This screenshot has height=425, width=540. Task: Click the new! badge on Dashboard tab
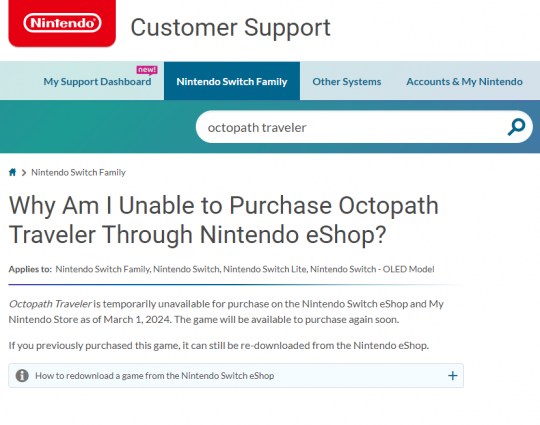[x=147, y=70]
